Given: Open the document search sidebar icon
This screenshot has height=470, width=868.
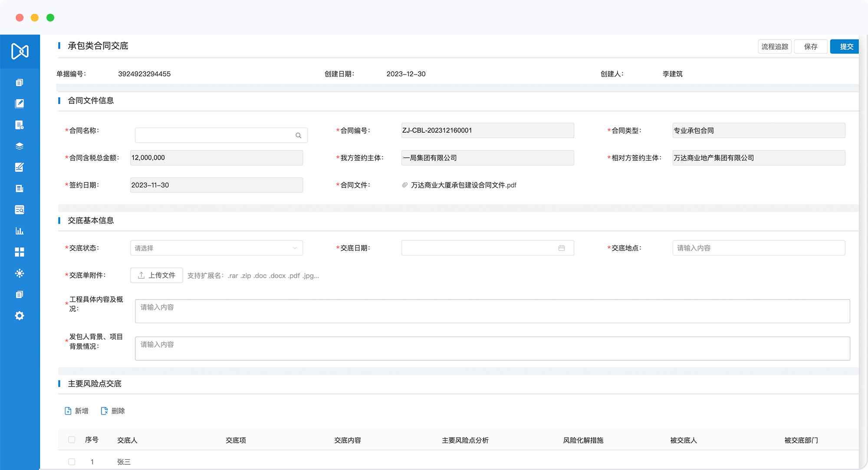Looking at the screenshot, I should [20, 210].
